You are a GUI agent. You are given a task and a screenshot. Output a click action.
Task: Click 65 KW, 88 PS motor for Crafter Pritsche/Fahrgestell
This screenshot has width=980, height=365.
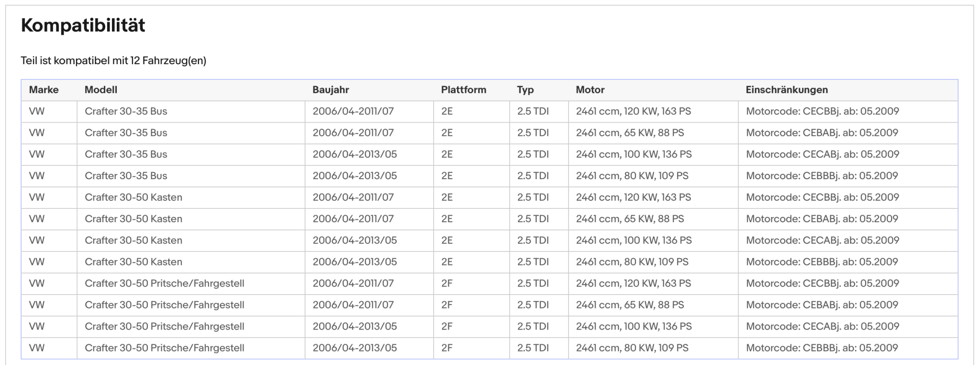tap(630, 305)
